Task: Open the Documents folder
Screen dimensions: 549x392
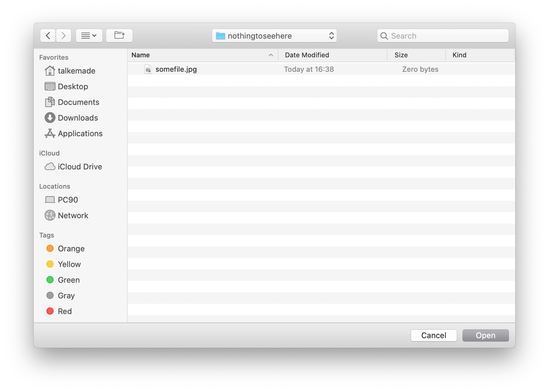Action: 78,102
